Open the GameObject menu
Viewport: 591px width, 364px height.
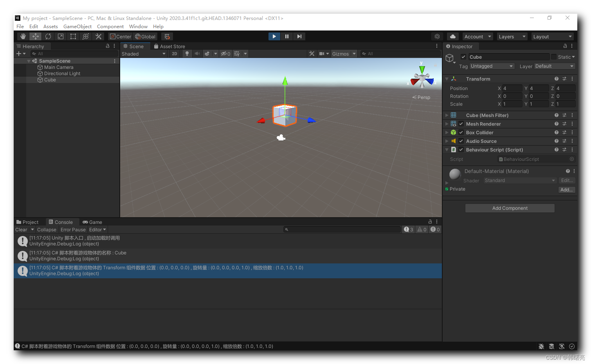(77, 26)
